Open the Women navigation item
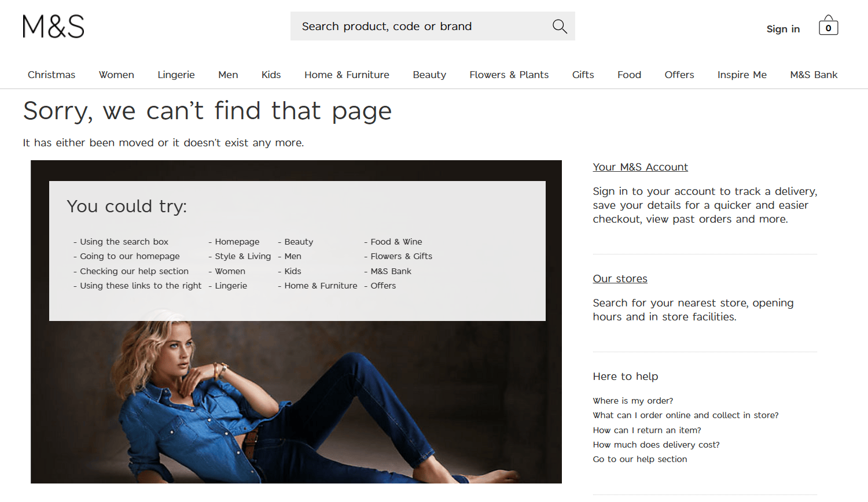The height and width of the screenshot is (502, 868). pos(116,75)
